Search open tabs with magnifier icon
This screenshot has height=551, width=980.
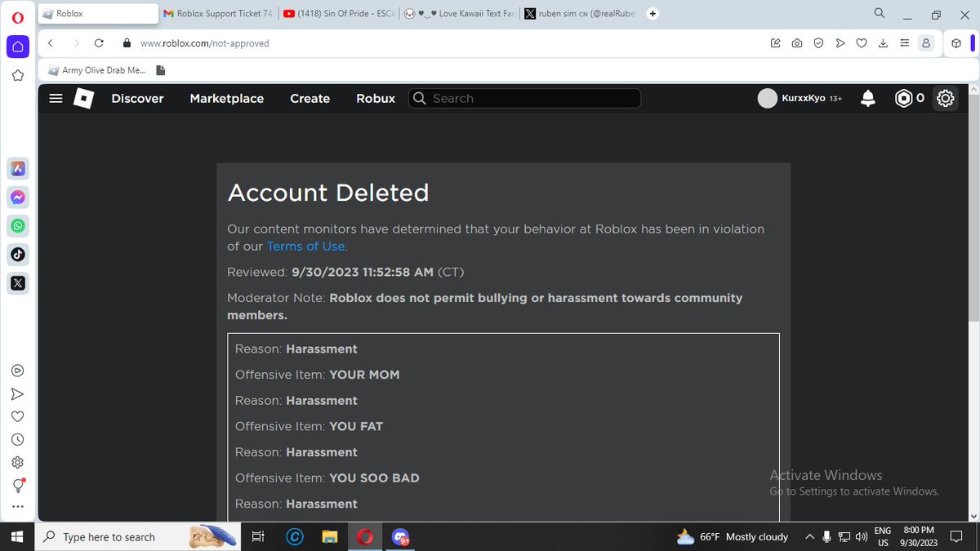(880, 14)
